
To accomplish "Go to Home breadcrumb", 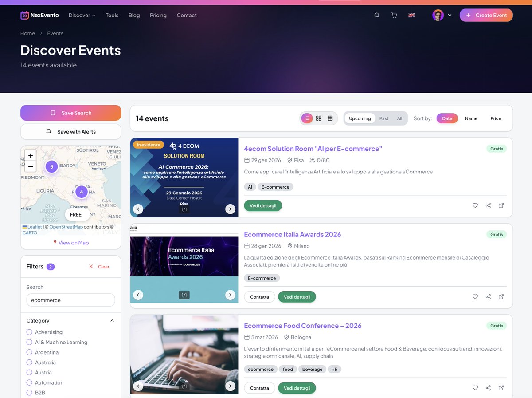I will pos(27,33).
